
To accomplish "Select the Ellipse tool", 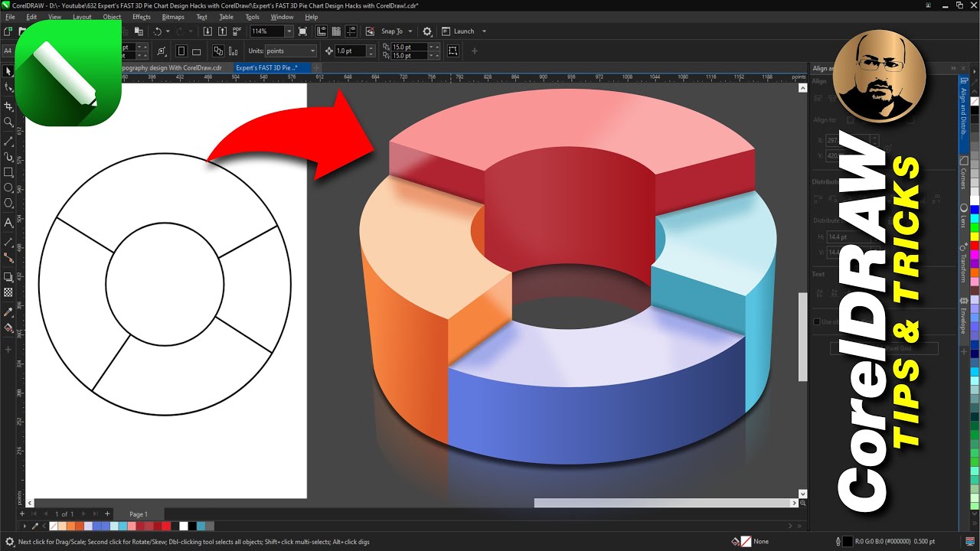I will click(x=8, y=187).
